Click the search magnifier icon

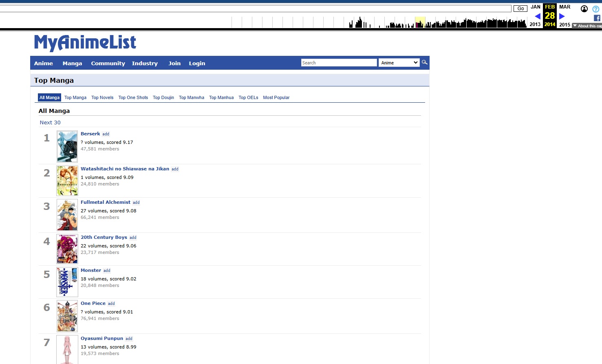coord(424,62)
